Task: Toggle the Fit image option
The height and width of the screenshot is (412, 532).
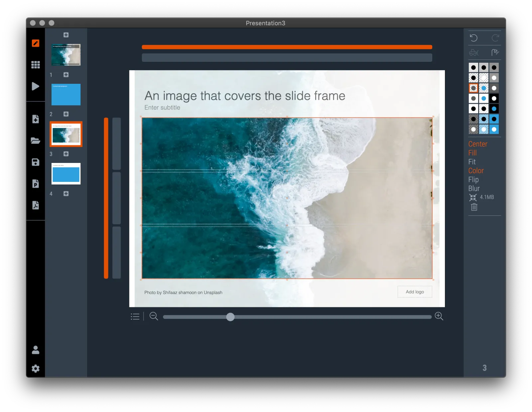Action: point(472,162)
